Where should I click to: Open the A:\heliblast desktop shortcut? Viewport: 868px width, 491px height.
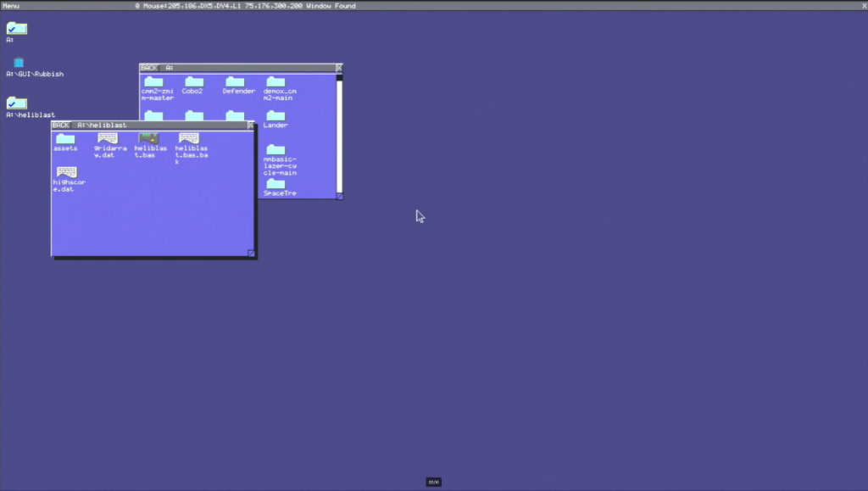pos(17,103)
